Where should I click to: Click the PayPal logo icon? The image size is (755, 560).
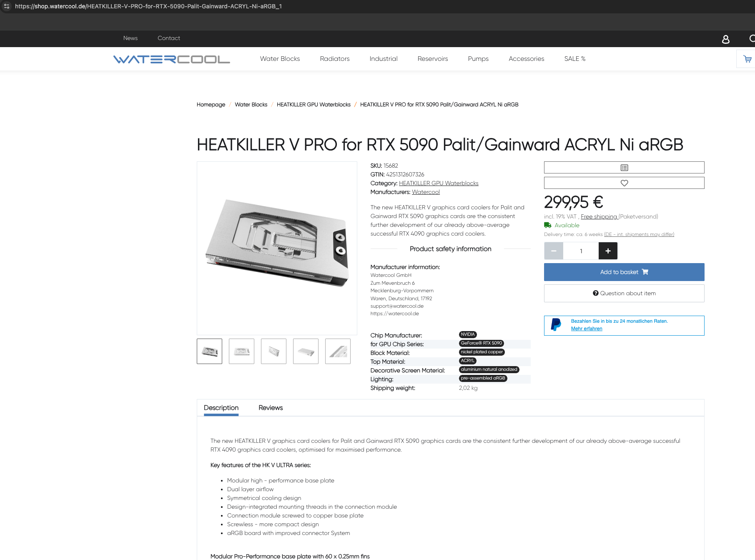[556, 325]
